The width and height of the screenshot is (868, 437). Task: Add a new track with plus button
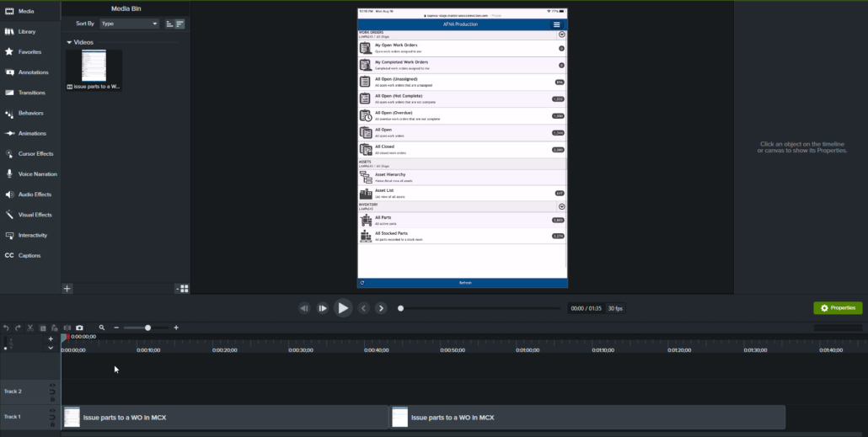coord(51,339)
